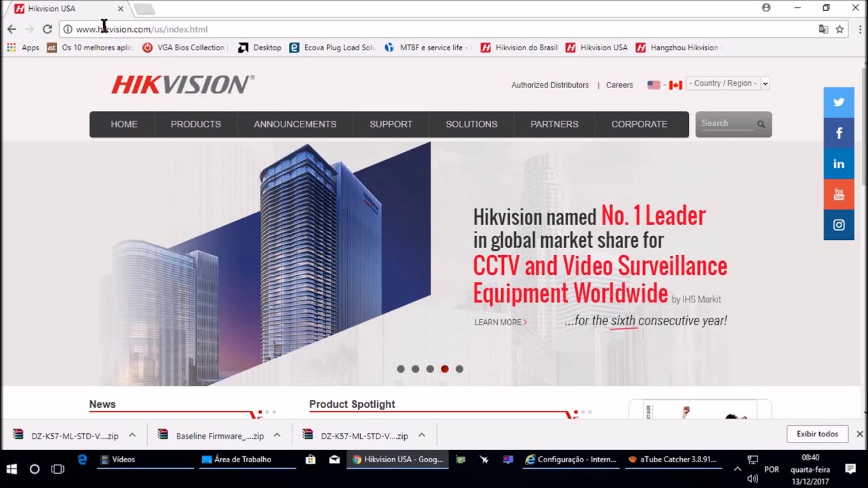Go back to previous page
868x488 pixels.
(12, 29)
